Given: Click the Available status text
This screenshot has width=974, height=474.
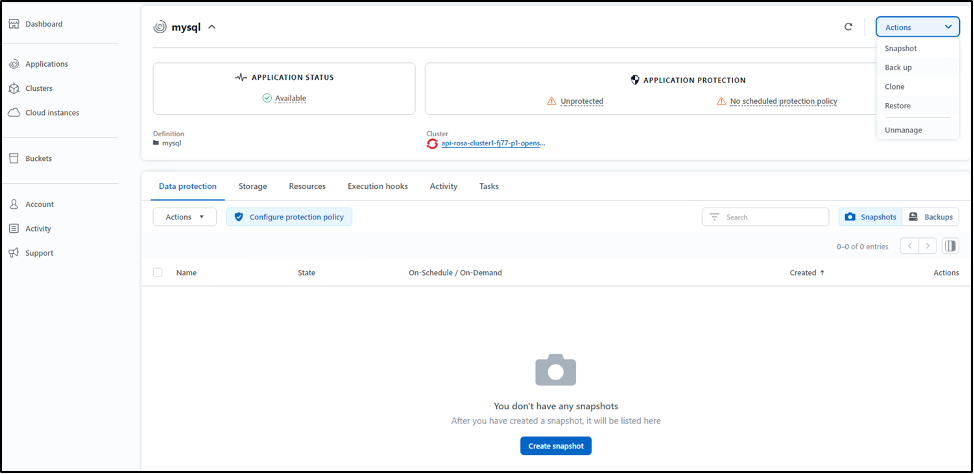Looking at the screenshot, I should click(291, 98).
